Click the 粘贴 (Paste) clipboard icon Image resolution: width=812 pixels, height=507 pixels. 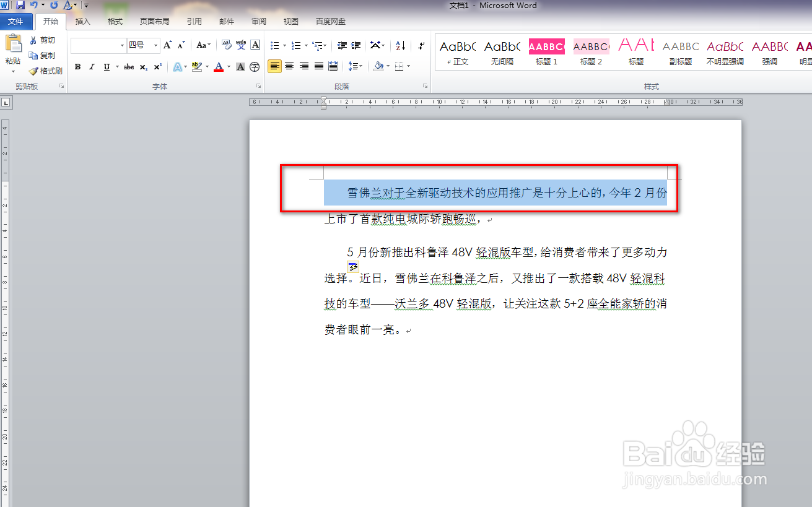pyautogui.click(x=13, y=43)
